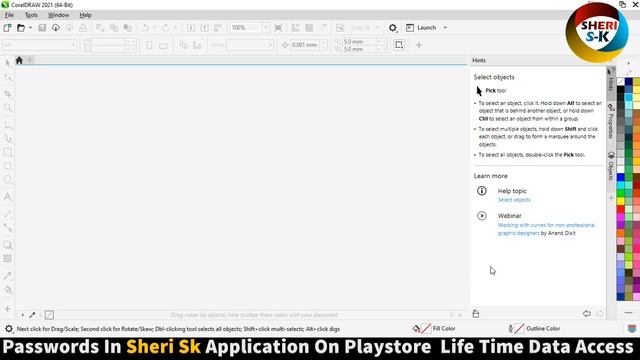
Task: Select the Artistic Media tool
Action: coord(7,139)
